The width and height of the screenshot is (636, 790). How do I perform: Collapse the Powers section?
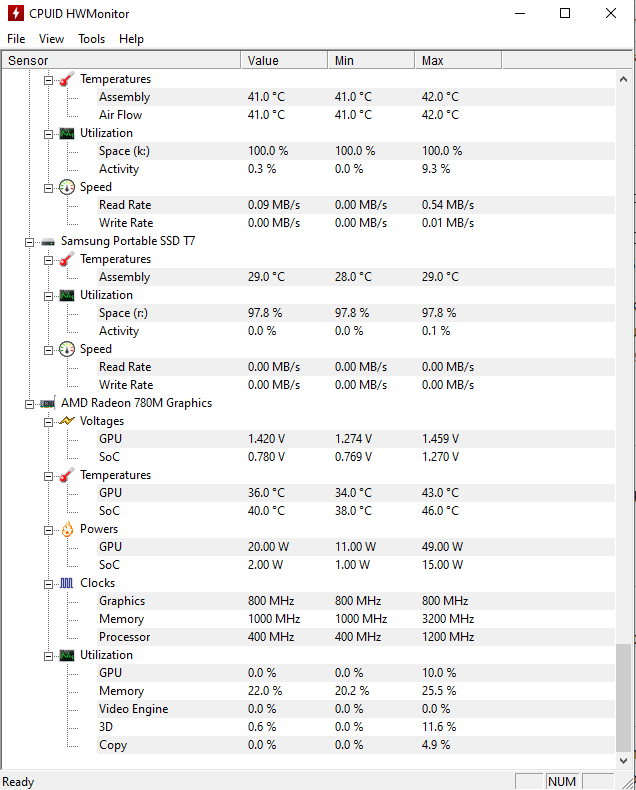48,530
